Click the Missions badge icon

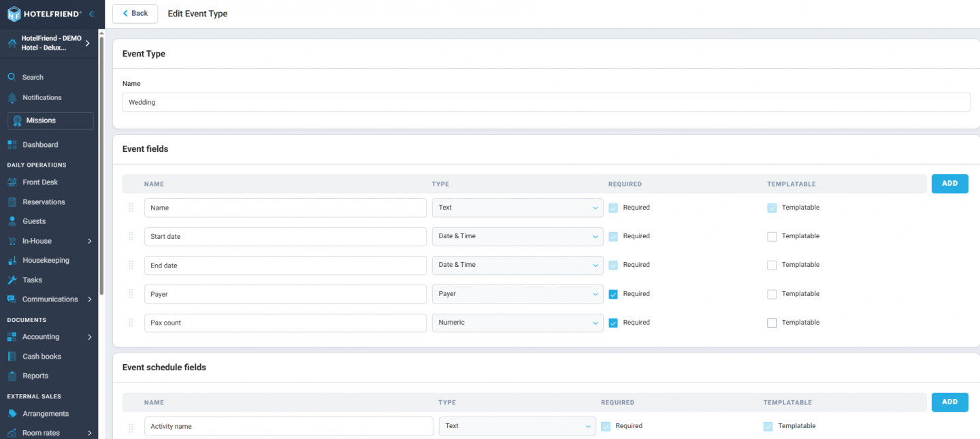pyautogui.click(x=17, y=120)
